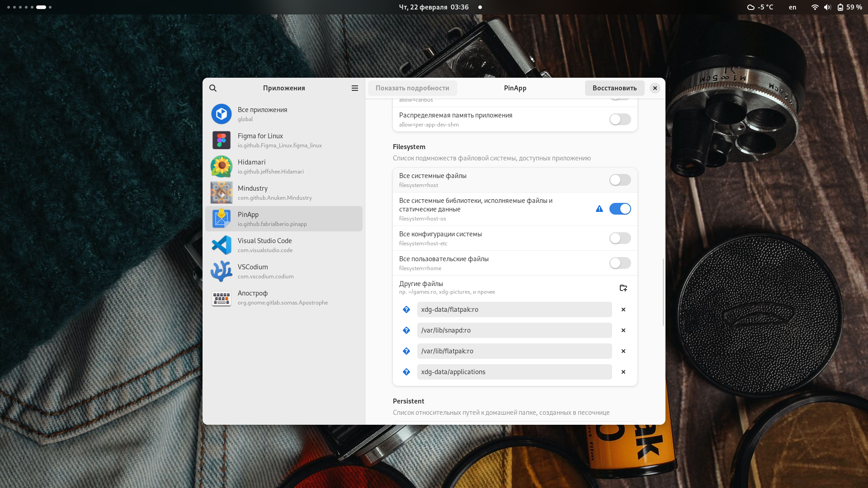Select VSCodium in the app list
The height and width of the screenshot is (488, 868).
pos(284,271)
